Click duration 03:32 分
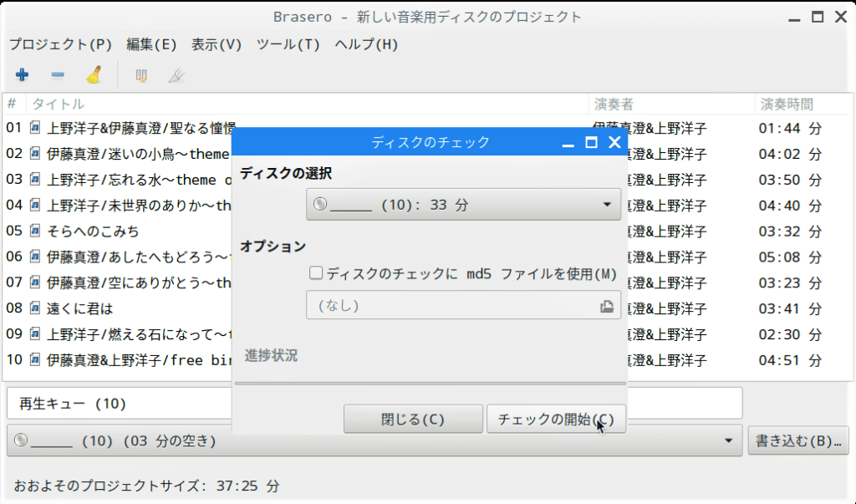 [790, 231]
